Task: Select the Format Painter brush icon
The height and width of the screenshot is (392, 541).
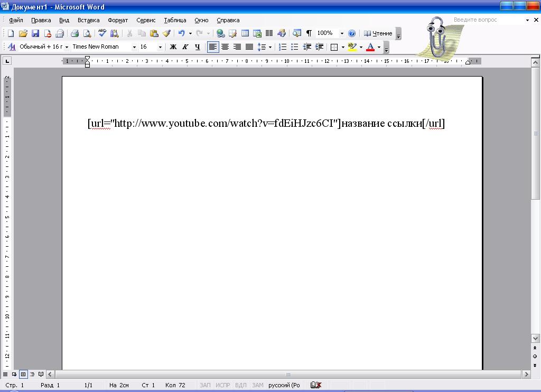Action: 166,33
